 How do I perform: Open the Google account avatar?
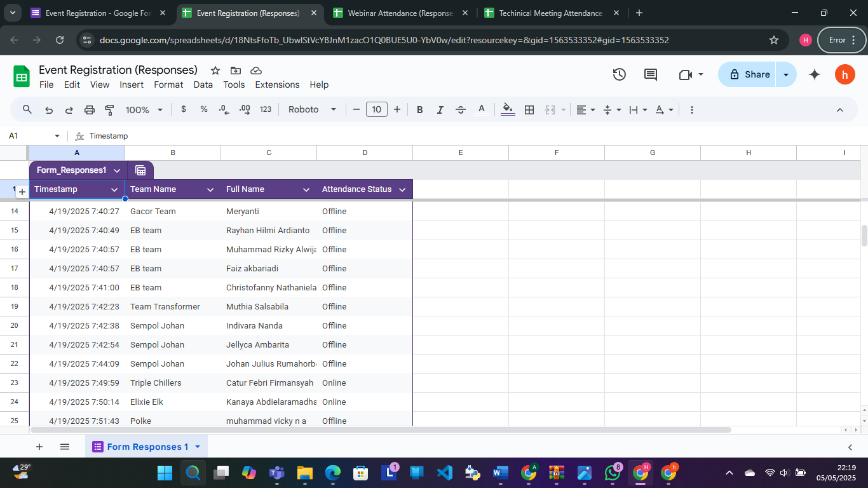pyautogui.click(x=844, y=74)
